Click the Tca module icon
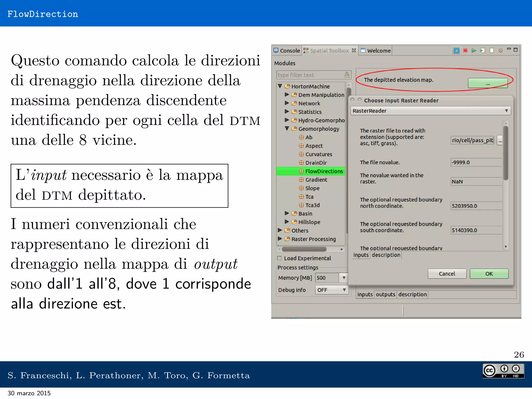Viewport: 532px width, 399px height. pos(301,197)
